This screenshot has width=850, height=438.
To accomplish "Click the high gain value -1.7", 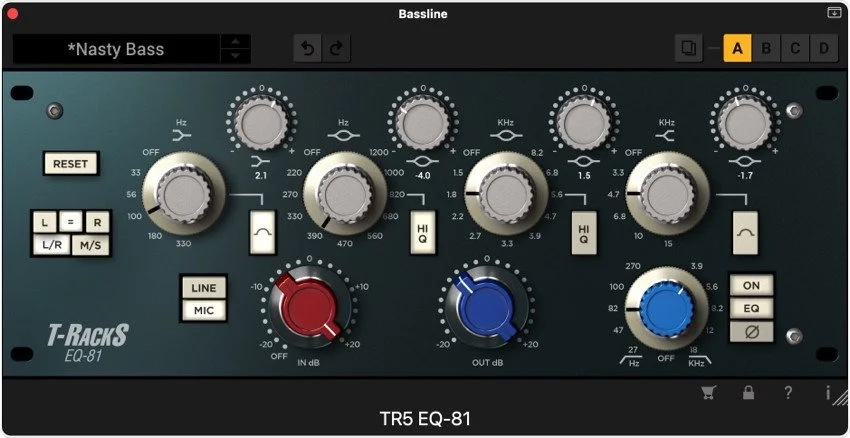I will click(745, 176).
